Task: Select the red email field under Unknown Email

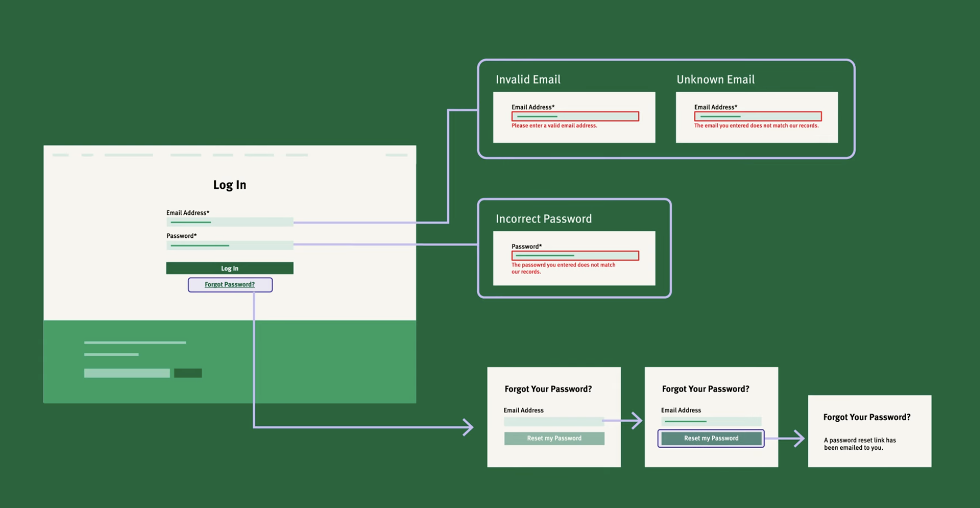Action: (x=758, y=116)
